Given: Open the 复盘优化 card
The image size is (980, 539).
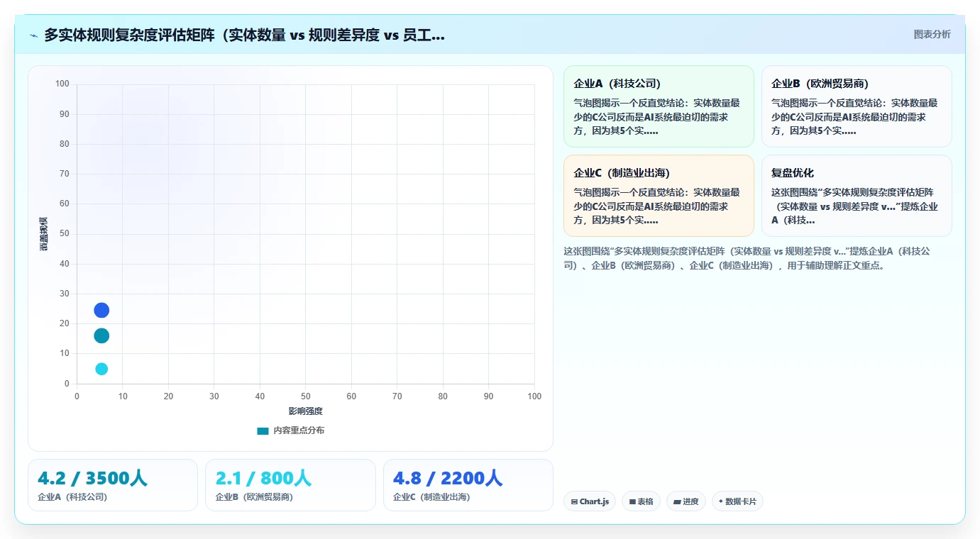Looking at the screenshot, I should tap(857, 196).
